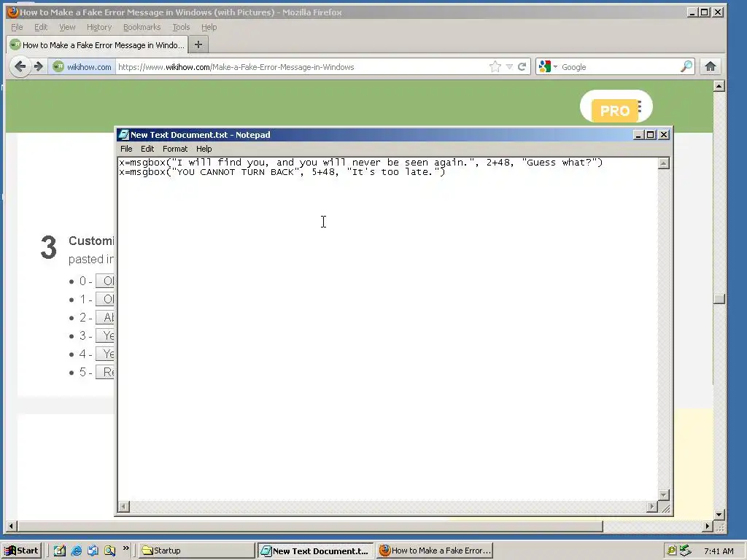747x560 pixels.
Task: Go back in Firefox with back arrow
Action: (x=20, y=66)
